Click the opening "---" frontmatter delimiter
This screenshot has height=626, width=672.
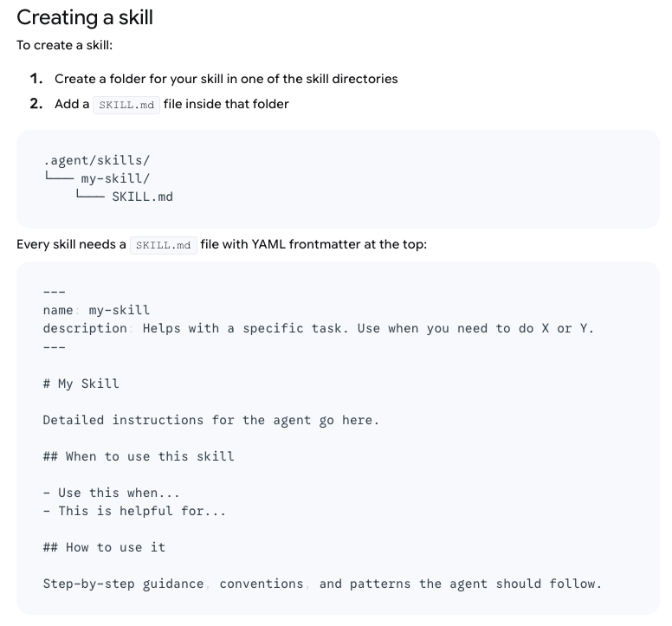pyautogui.click(x=55, y=292)
